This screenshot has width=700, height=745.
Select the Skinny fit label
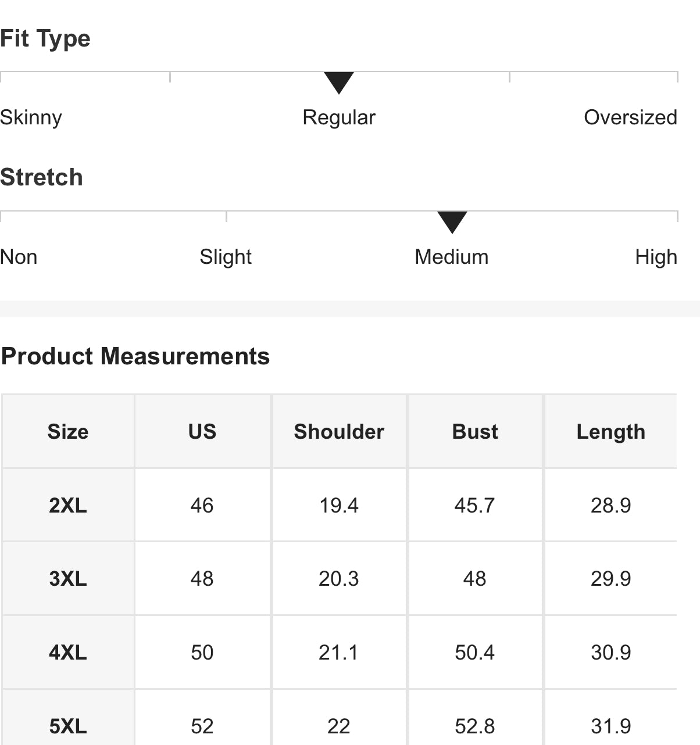[31, 117]
